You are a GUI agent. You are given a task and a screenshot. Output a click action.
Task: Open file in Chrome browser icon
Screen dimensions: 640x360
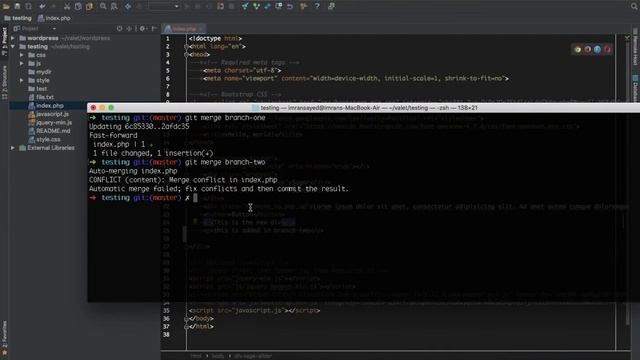(578, 49)
